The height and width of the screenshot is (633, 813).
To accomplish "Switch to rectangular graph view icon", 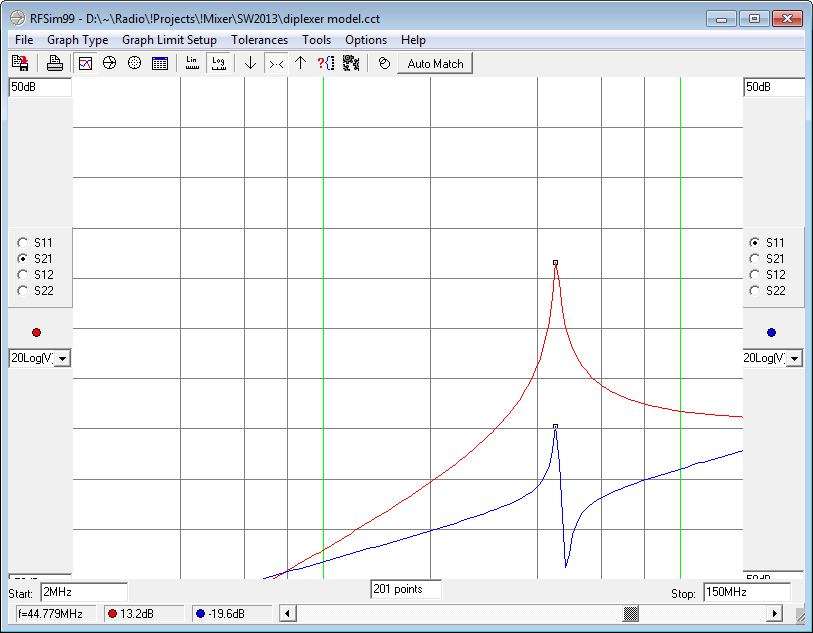I will [85, 63].
